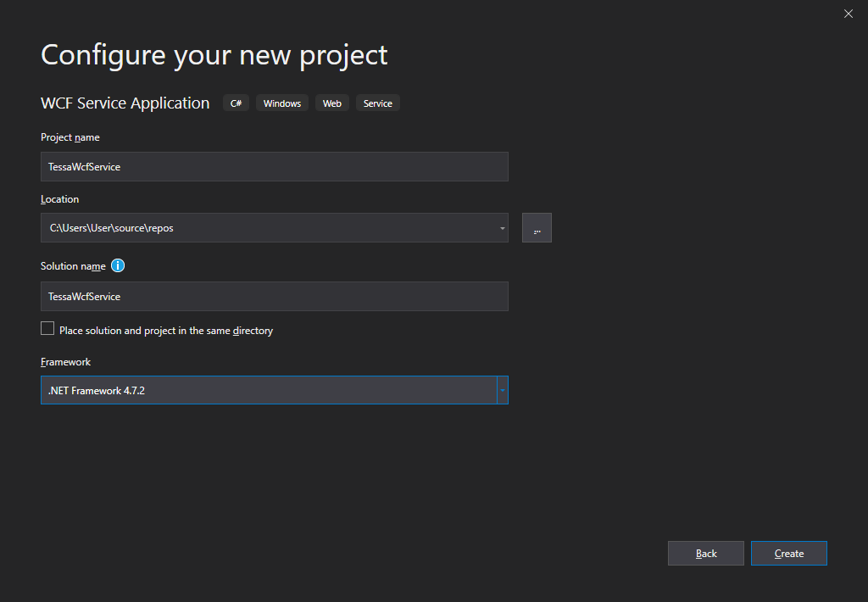The image size is (868, 602).
Task: Open the .NET Framework 4.7.2 dropdown
Action: (268, 390)
